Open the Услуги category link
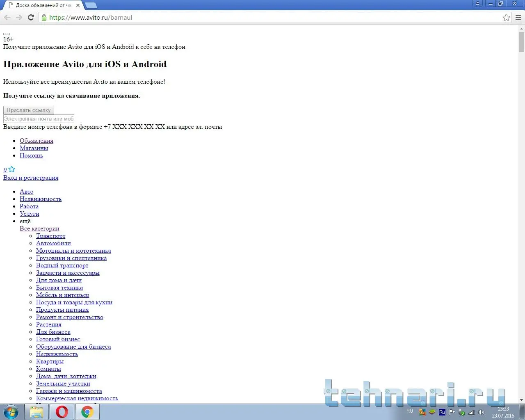 pos(30,214)
